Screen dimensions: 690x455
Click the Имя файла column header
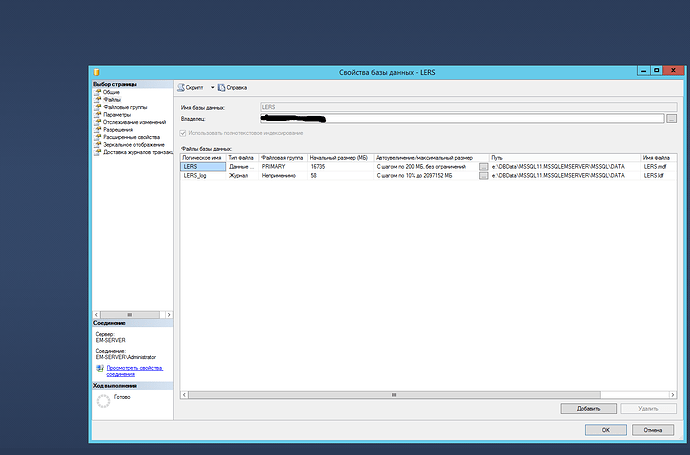click(x=658, y=158)
